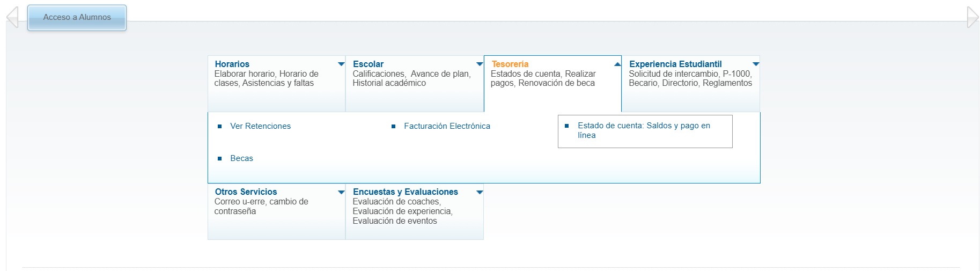980x271 pixels.
Task: Click the Escolar section description text
Action: (x=411, y=78)
